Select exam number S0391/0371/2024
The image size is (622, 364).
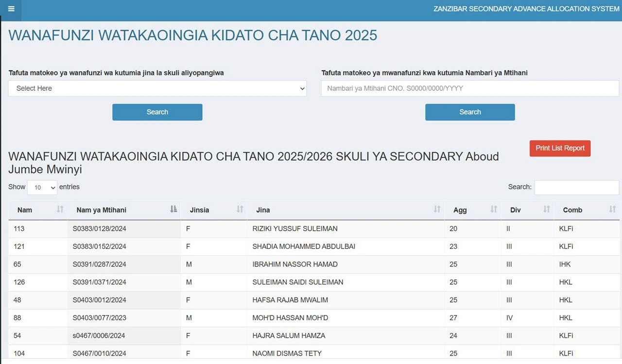tap(100, 282)
